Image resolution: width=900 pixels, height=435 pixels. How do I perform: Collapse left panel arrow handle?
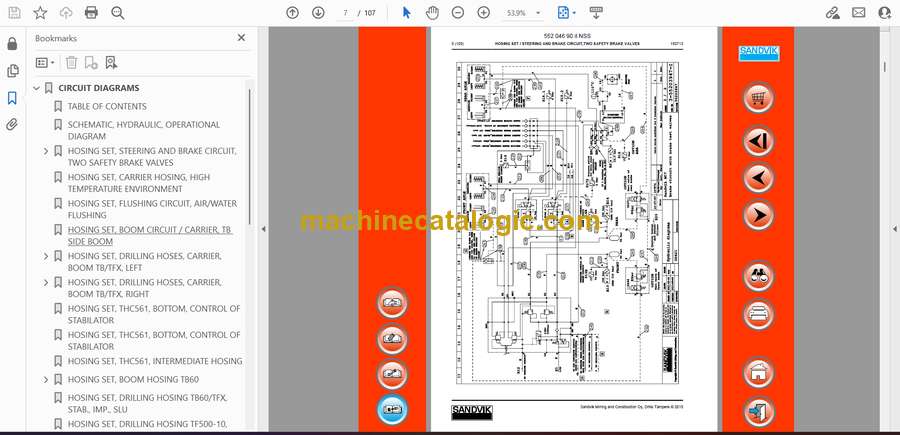(x=263, y=229)
